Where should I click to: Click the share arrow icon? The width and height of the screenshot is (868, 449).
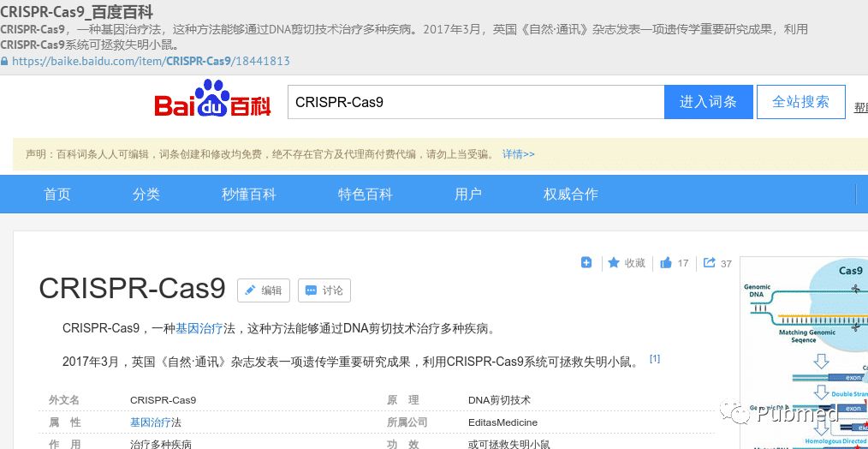coord(709,262)
